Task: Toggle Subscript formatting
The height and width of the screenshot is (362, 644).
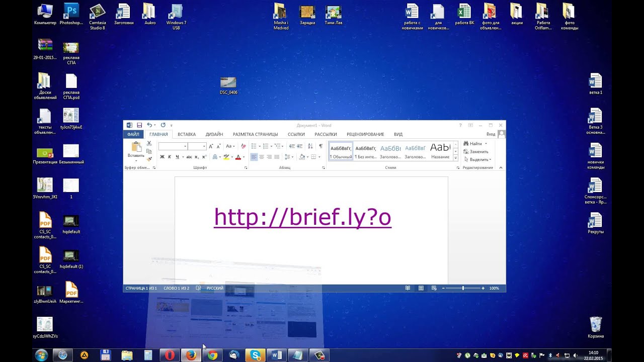Action: [197, 157]
